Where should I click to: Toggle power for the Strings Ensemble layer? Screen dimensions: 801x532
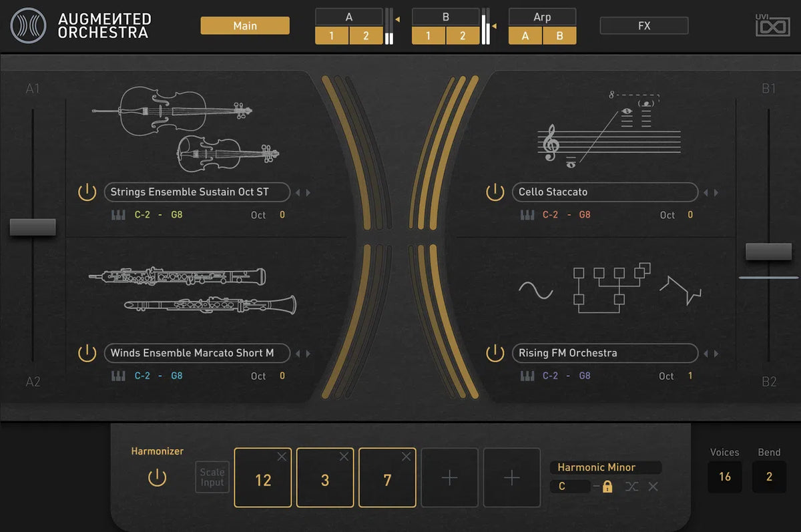[87, 192]
